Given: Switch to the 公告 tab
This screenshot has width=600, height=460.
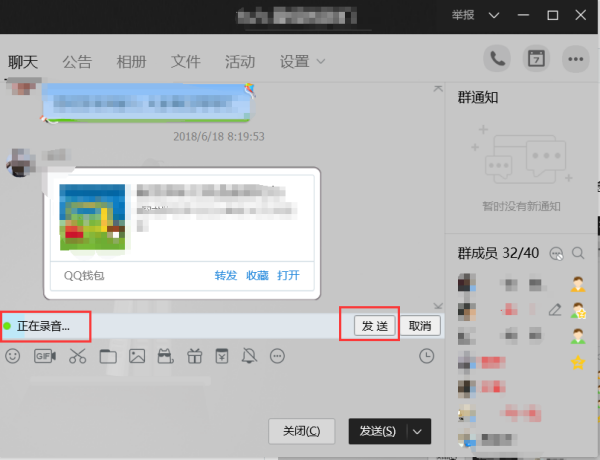Looking at the screenshot, I should point(77,62).
